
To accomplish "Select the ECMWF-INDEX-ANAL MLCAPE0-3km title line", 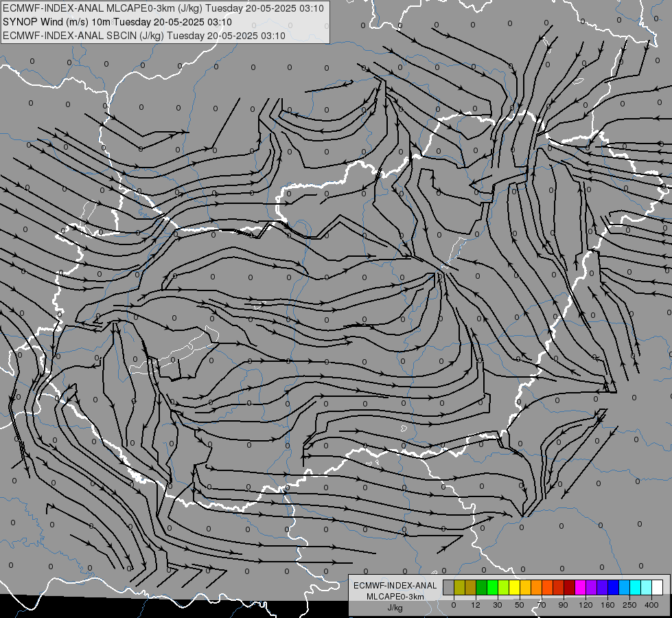I will (163, 8).
